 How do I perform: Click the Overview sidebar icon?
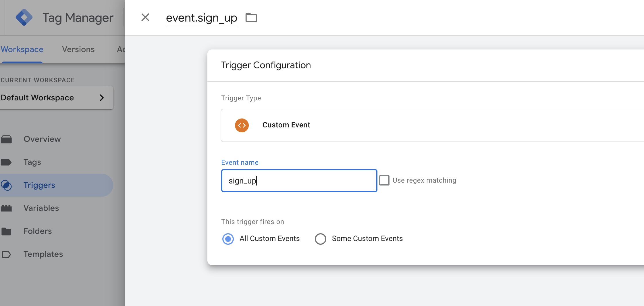6,139
